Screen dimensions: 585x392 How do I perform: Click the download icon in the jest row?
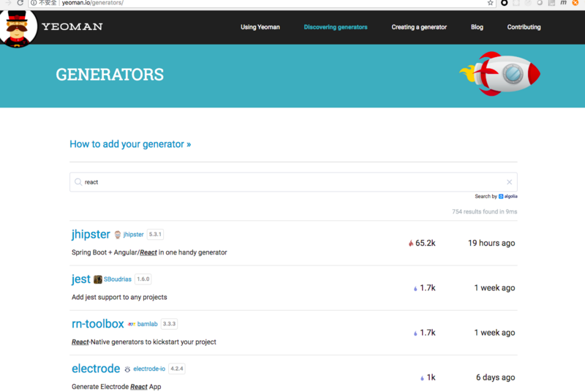[x=415, y=288]
